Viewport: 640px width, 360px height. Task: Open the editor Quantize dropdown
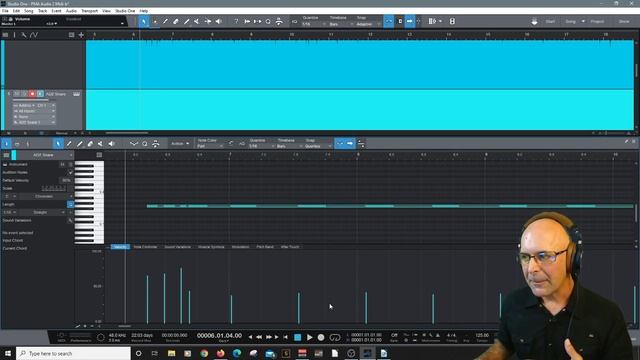click(x=261, y=146)
